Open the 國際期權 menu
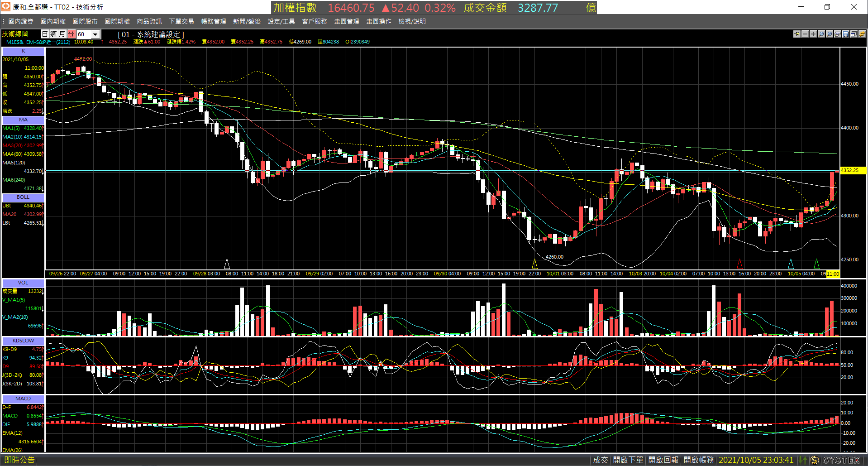 point(117,21)
